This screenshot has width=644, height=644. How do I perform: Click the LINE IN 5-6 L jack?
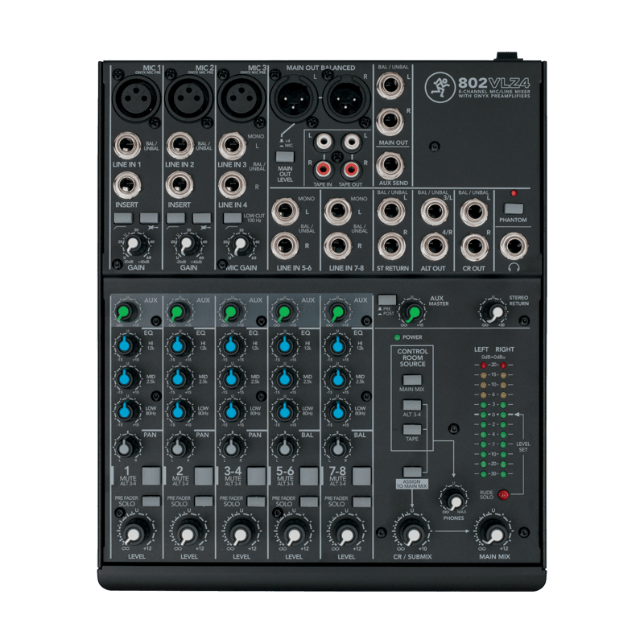pos(285,212)
